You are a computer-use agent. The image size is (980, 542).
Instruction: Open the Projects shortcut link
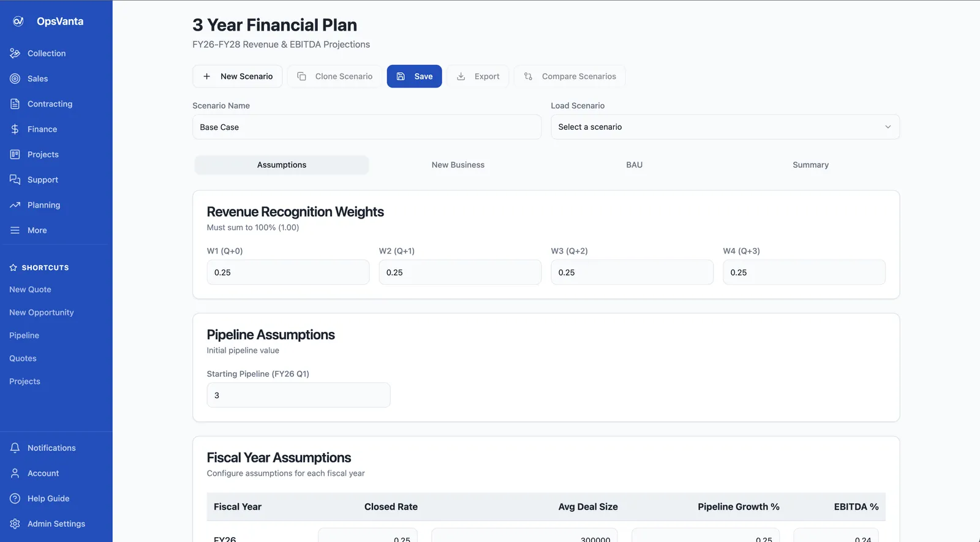tap(25, 382)
